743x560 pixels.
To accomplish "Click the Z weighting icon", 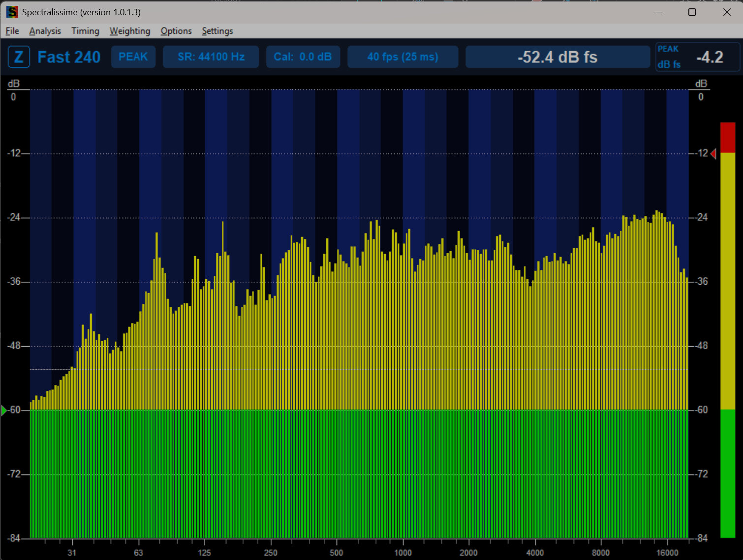I will (x=19, y=57).
